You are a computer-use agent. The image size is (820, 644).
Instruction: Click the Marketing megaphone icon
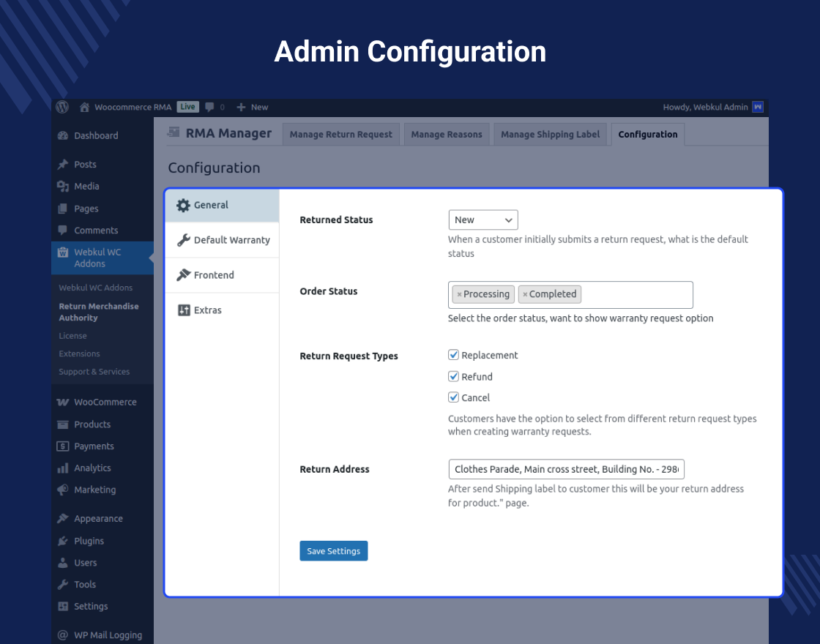63,490
